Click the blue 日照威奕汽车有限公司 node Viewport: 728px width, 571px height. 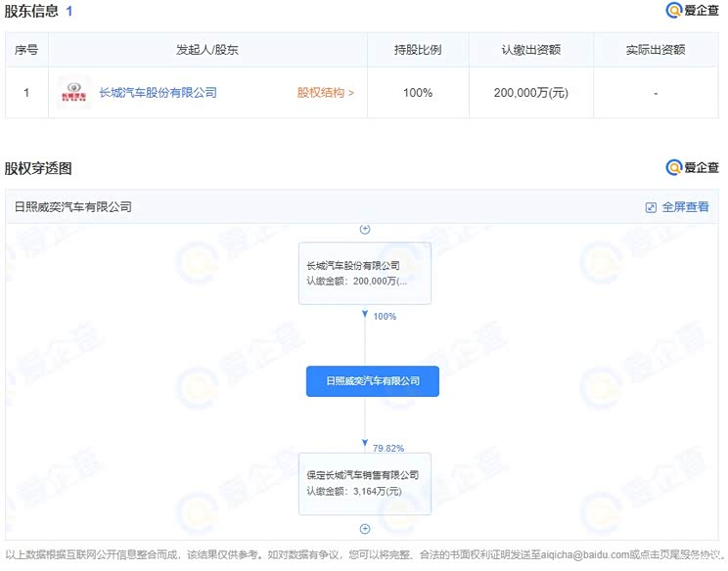click(372, 381)
